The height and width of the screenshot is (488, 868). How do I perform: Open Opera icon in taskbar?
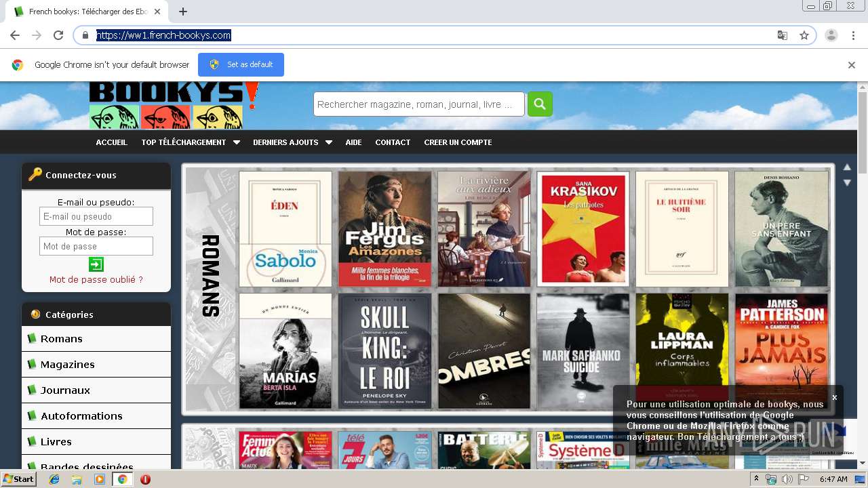point(145,479)
